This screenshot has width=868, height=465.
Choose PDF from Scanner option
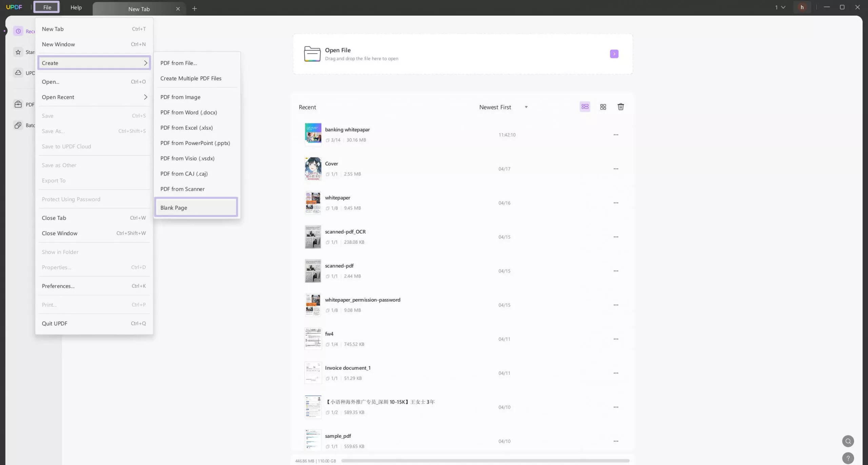click(182, 189)
